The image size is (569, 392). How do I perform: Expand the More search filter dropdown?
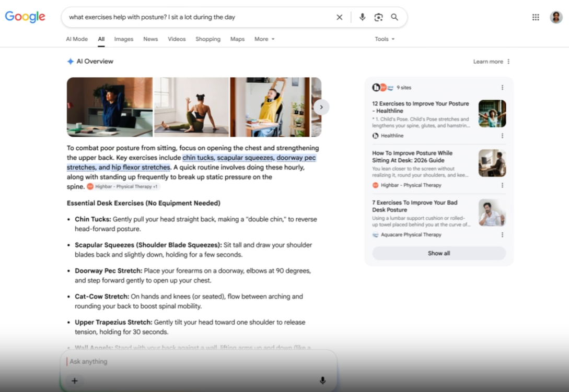(264, 39)
